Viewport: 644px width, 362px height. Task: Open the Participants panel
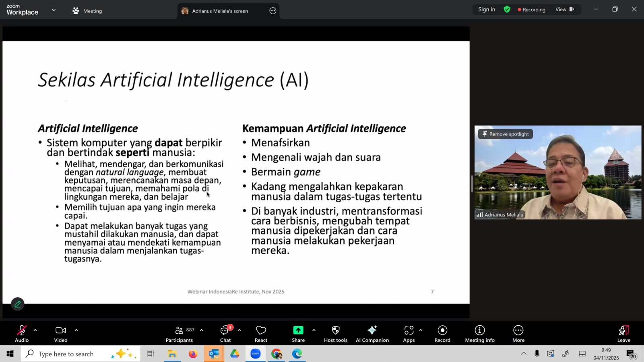tap(179, 333)
